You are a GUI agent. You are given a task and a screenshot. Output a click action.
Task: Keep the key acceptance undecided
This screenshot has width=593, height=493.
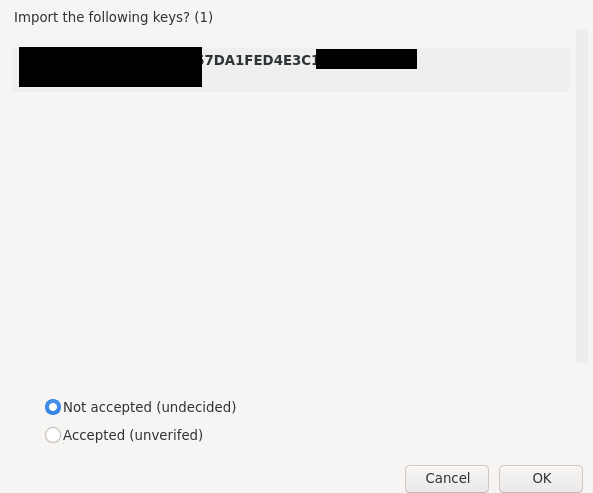tap(53, 407)
